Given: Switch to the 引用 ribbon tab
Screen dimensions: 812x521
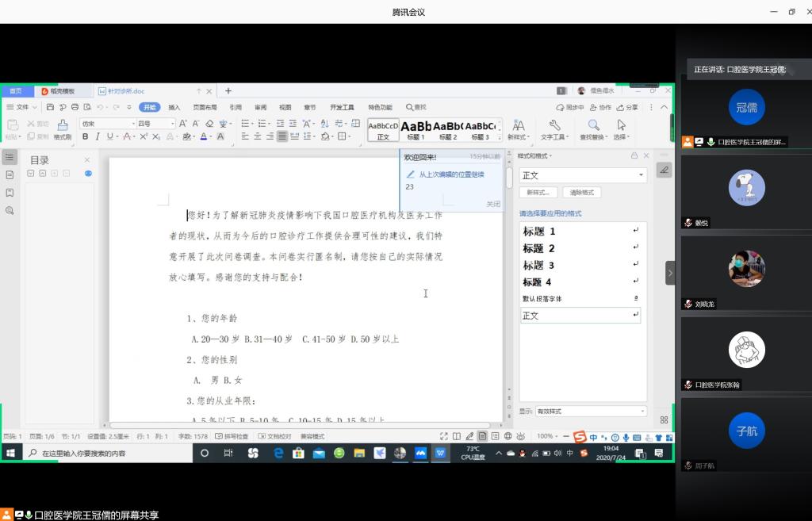Looking at the screenshot, I should [236, 107].
